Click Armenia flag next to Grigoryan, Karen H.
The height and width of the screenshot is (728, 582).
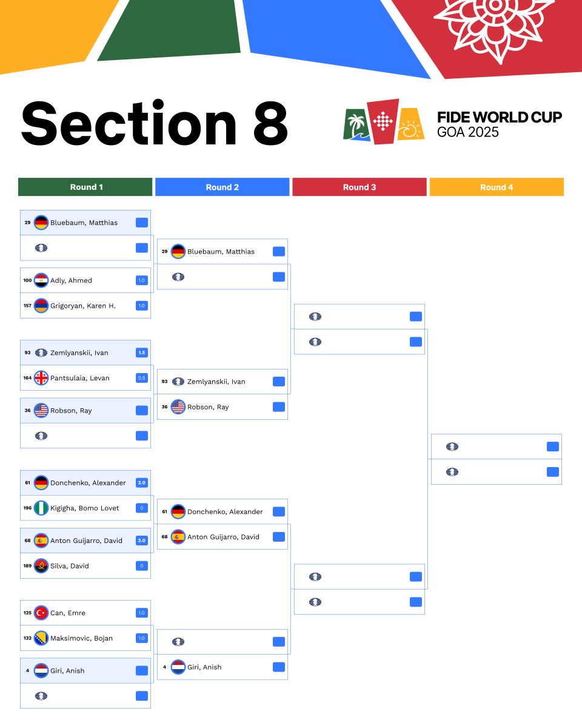pyautogui.click(x=41, y=306)
